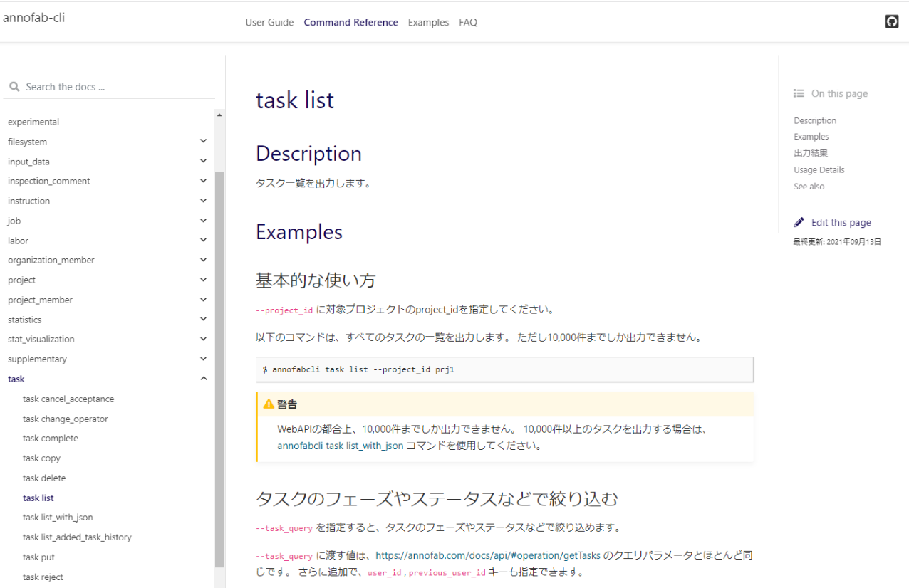Open the input_data sidebar entry

28,162
